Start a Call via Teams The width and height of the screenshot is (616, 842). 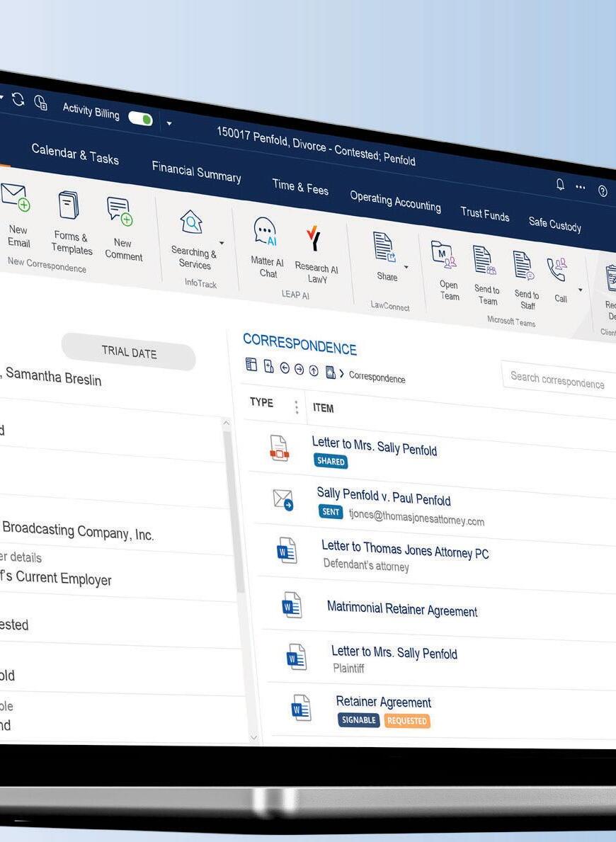point(559,279)
